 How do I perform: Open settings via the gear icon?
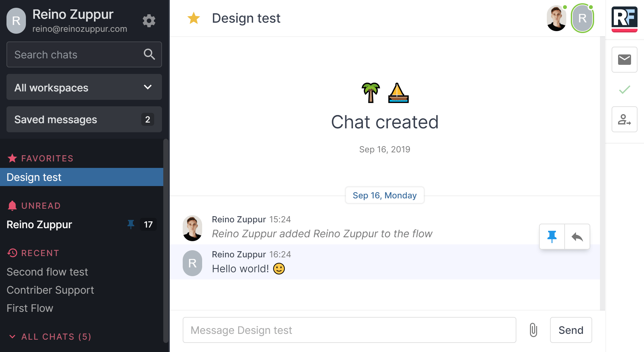coord(149,21)
